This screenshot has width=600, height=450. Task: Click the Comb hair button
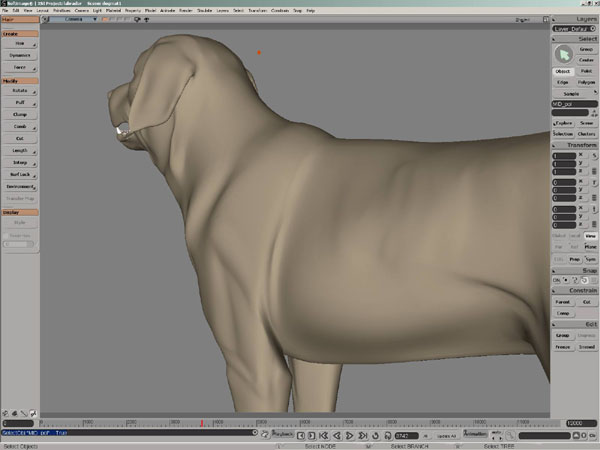point(21,128)
